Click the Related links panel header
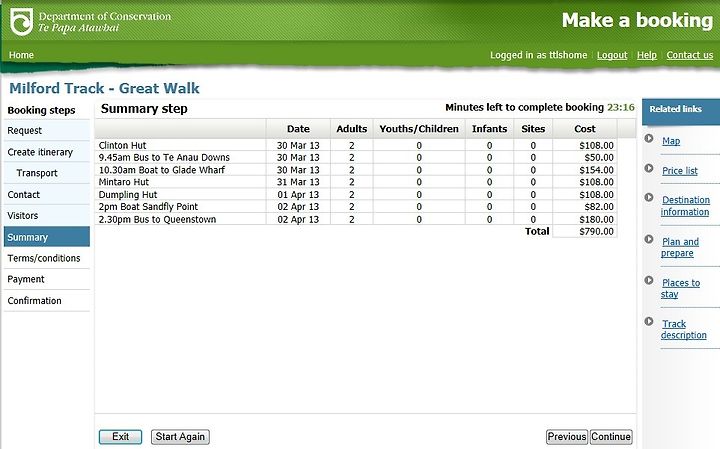The height and width of the screenshot is (449, 720). click(x=681, y=112)
